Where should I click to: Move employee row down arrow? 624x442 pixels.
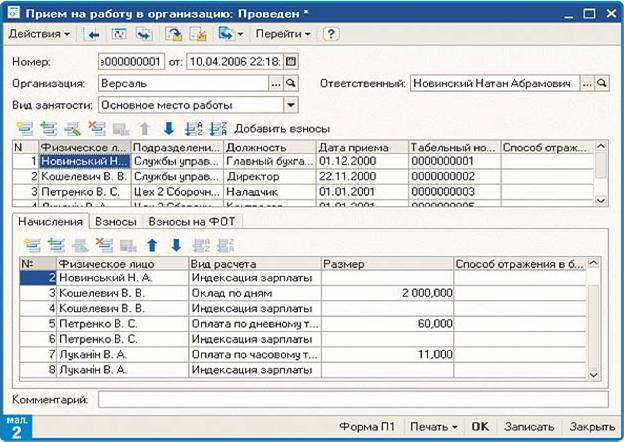(169, 129)
